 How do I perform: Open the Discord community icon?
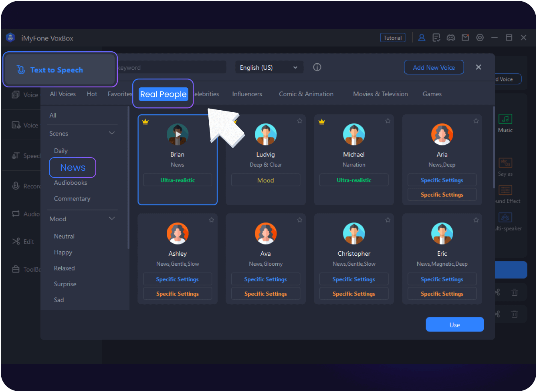[451, 38]
